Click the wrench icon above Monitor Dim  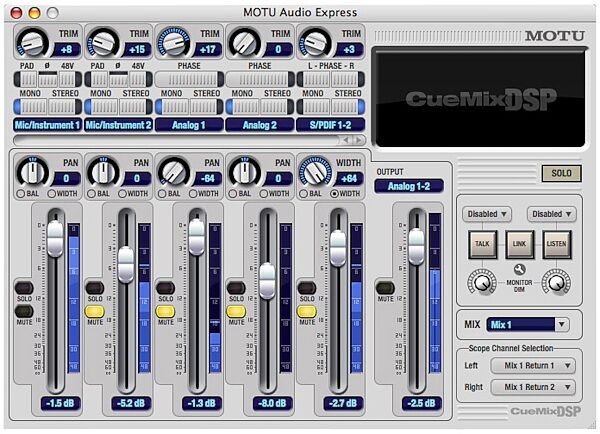[x=519, y=269]
